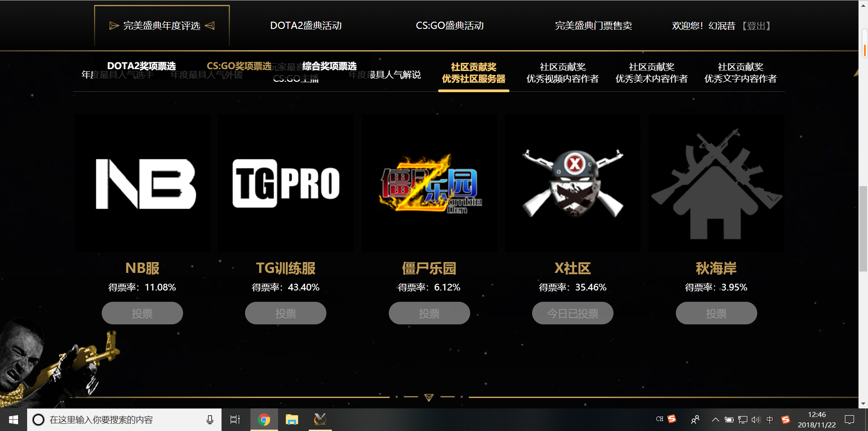Click the Windows search input field
The width and height of the screenshot is (868, 431).
point(118,420)
